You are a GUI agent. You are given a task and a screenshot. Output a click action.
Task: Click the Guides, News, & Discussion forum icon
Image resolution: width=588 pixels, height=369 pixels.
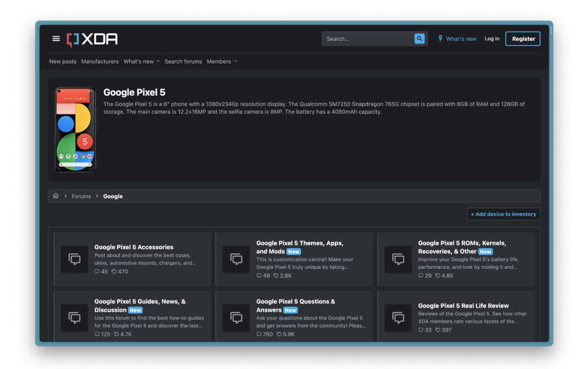(x=75, y=318)
